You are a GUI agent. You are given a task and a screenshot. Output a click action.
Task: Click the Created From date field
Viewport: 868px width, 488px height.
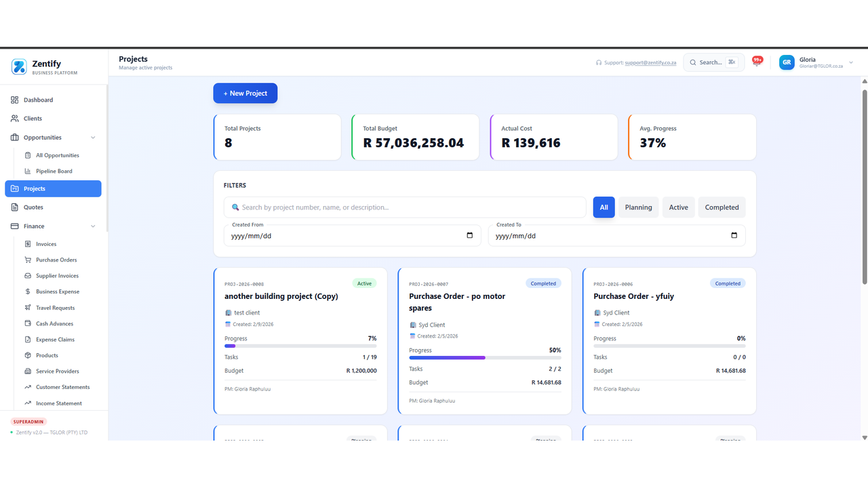click(352, 236)
